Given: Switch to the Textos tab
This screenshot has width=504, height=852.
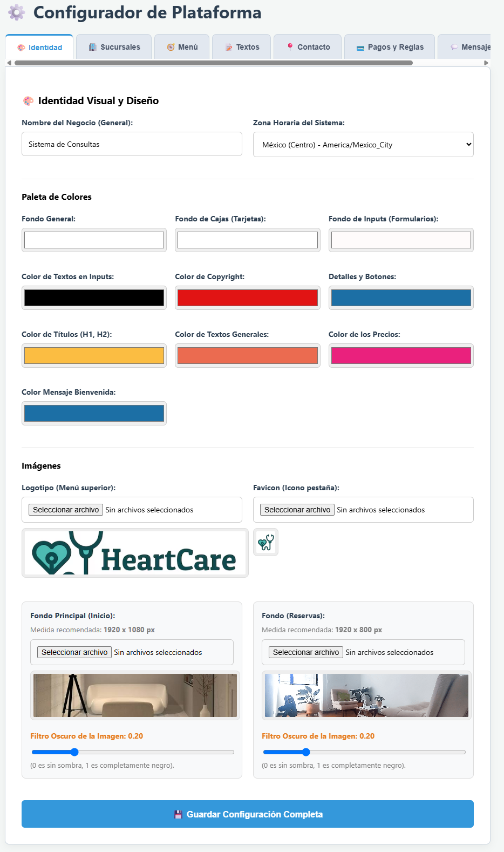Looking at the screenshot, I should (242, 47).
